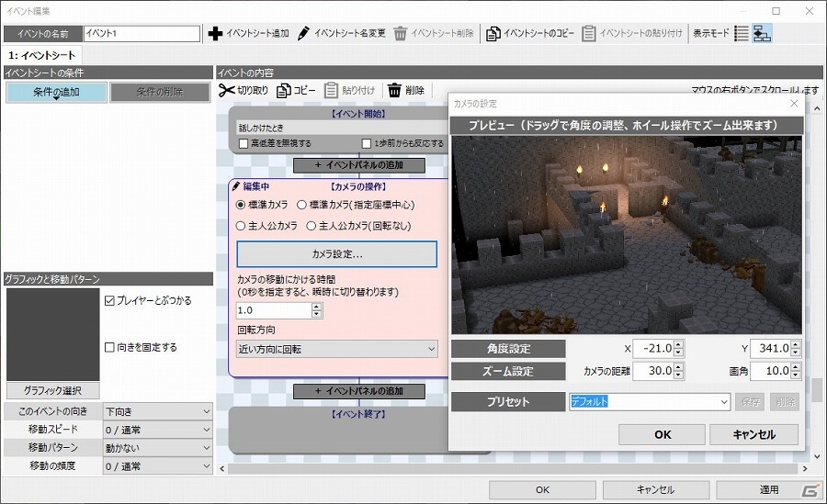This screenshot has width=827, height=504.
Task: Click the lower イベントパネルの追加 button
Action: coord(359,391)
